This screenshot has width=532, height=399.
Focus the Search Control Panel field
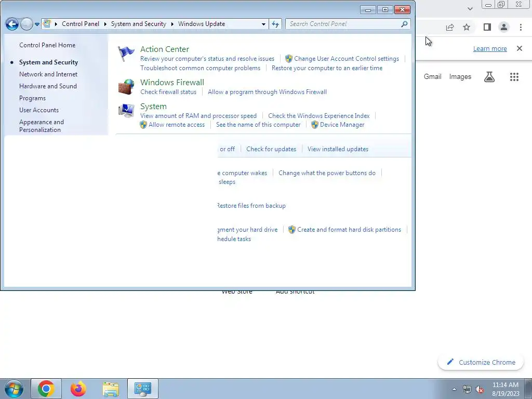348,24
